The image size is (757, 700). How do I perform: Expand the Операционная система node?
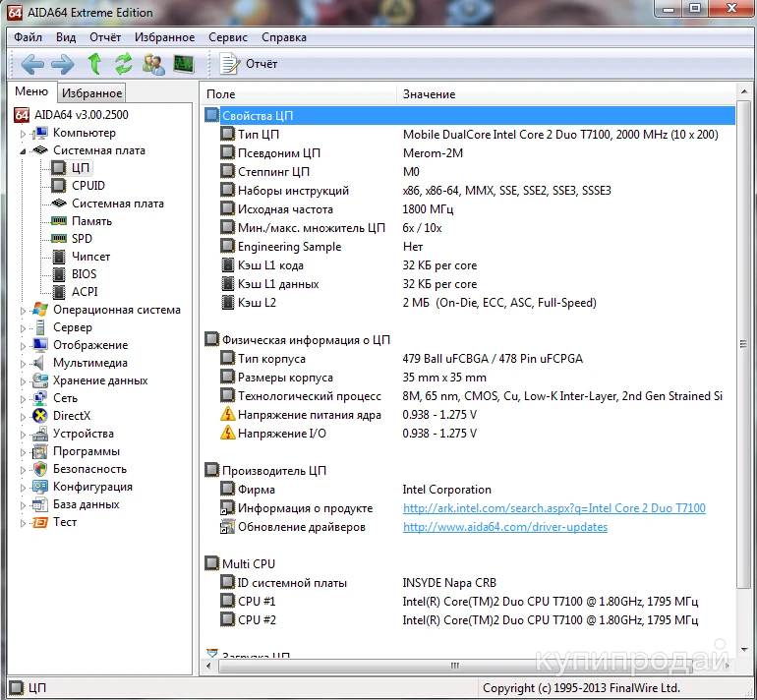click(x=23, y=311)
